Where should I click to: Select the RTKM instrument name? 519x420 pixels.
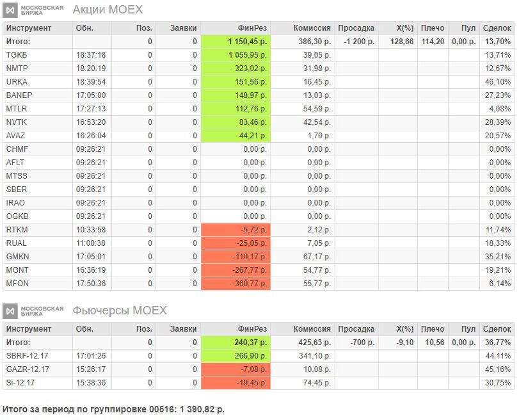(x=17, y=230)
